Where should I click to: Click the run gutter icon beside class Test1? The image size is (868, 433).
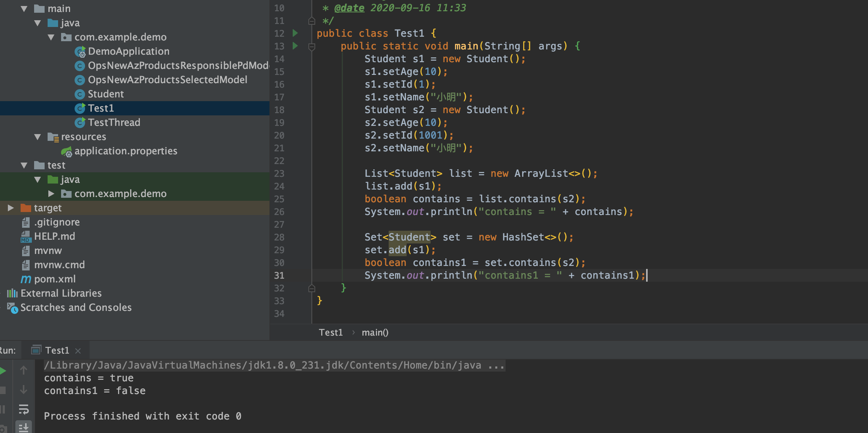[x=295, y=33]
